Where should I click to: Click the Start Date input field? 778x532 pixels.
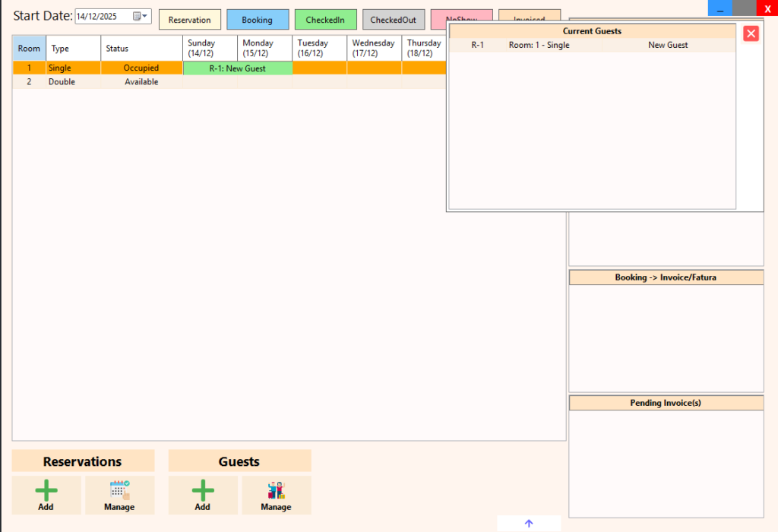point(103,17)
